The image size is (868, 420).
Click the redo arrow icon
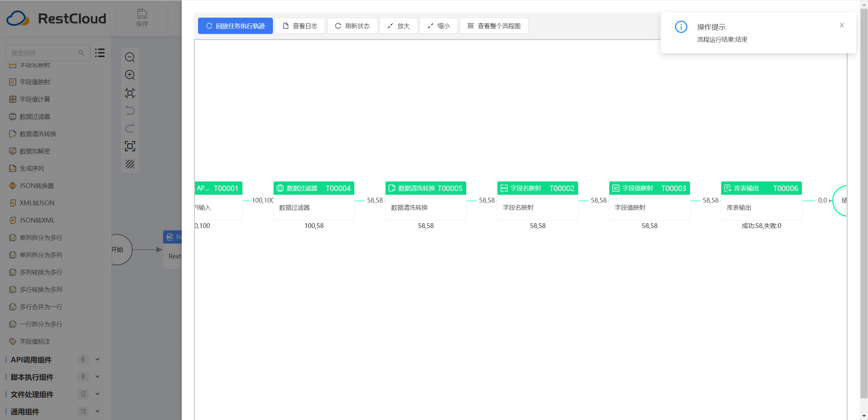pos(130,128)
